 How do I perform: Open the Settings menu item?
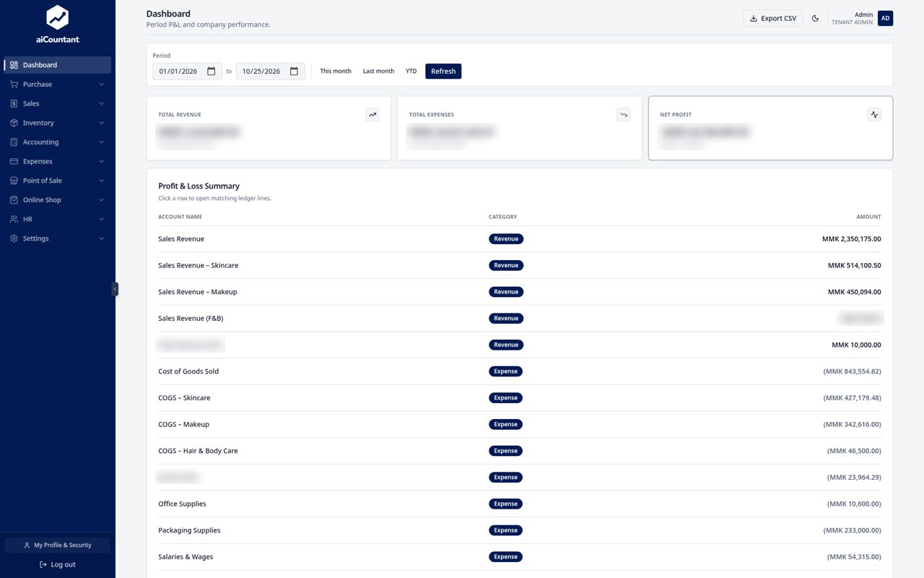tap(58, 238)
